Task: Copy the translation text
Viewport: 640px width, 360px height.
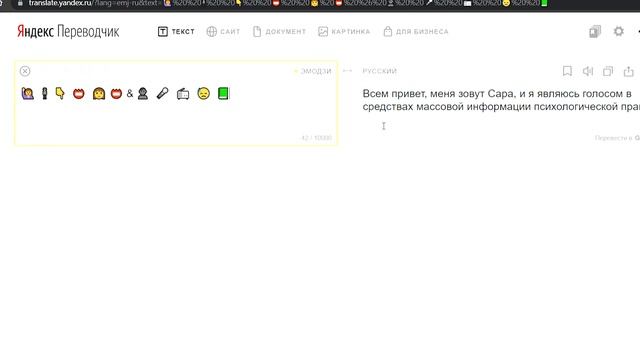Action: tap(608, 71)
